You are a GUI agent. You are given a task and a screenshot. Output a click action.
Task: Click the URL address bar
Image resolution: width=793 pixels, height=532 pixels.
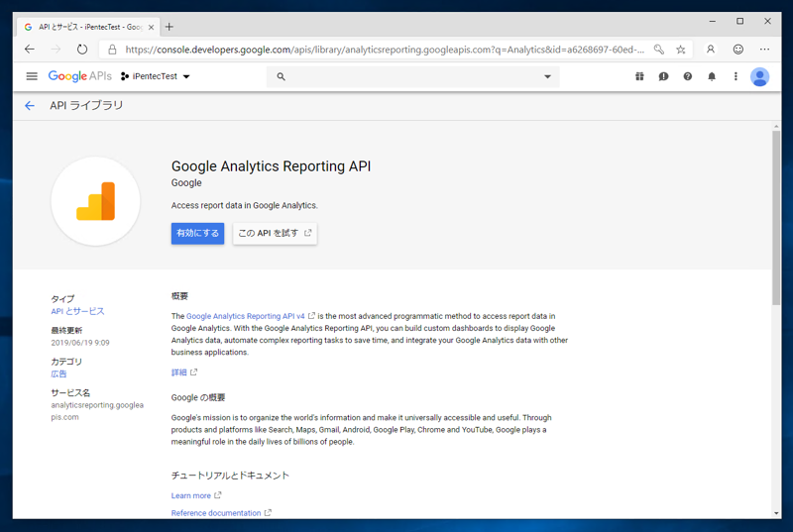point(385,50)
